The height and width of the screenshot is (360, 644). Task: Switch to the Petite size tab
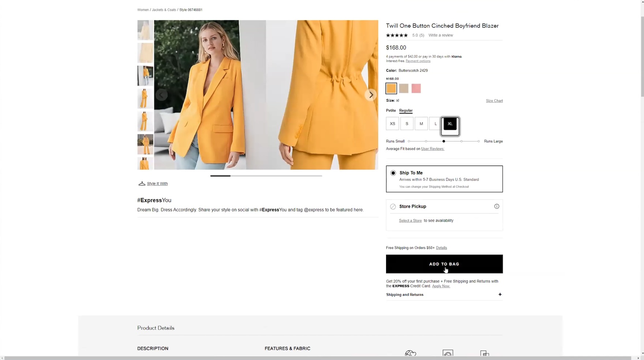[391, 111]
